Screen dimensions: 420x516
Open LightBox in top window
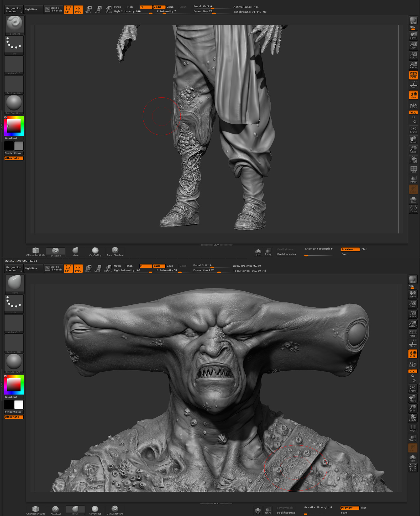point(33,10)
